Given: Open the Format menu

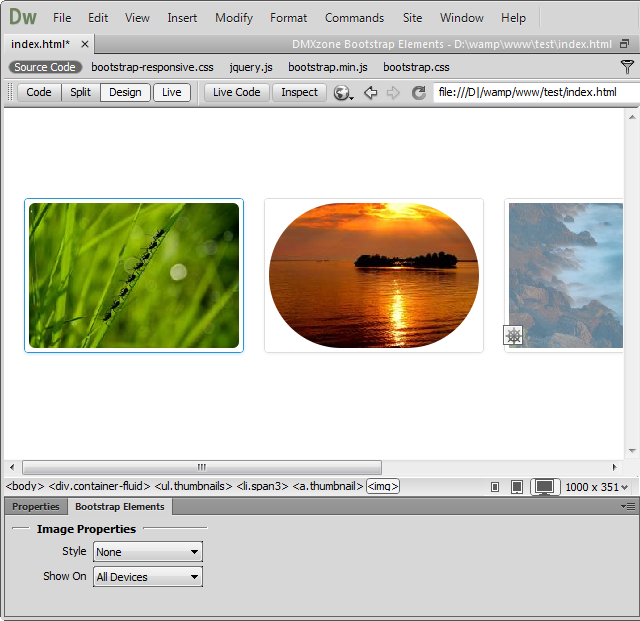Looking at the screenshot, I should click(x=288, y=18).
